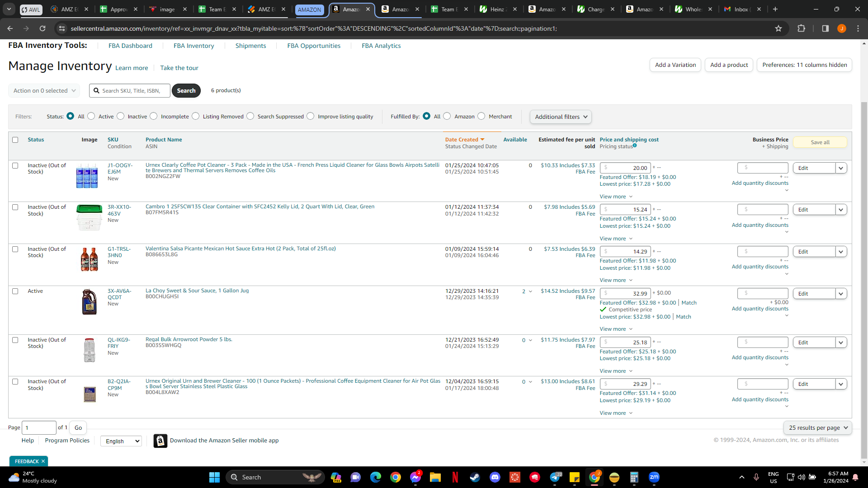Click the Add a product button
This screenshot has height=488, width=868.
(729, 65)
